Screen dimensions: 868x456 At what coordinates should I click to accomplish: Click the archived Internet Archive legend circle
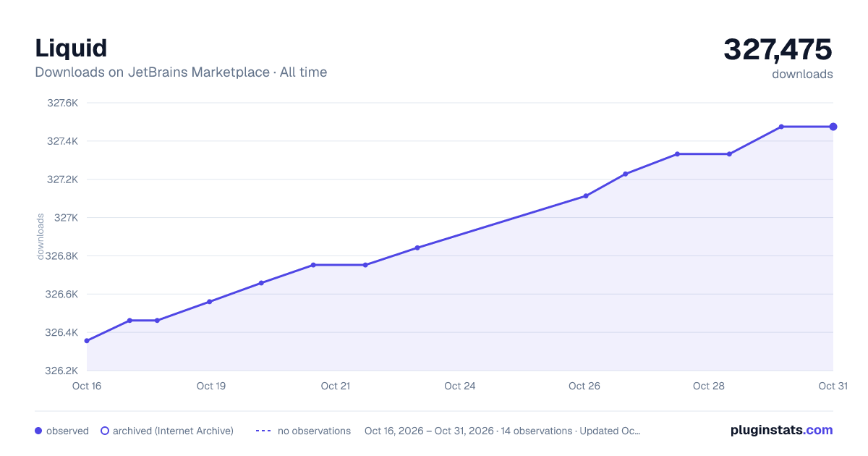pyautogui.click(x=105, y=431)
